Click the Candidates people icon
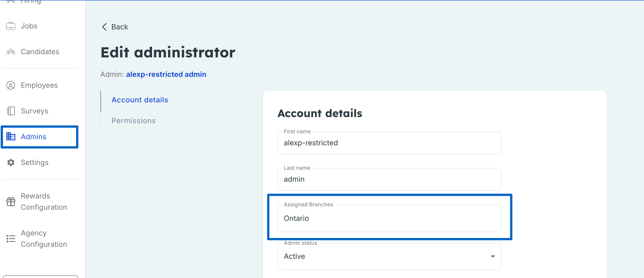This screenshot has width=644, height=278. tap(11, 52)
